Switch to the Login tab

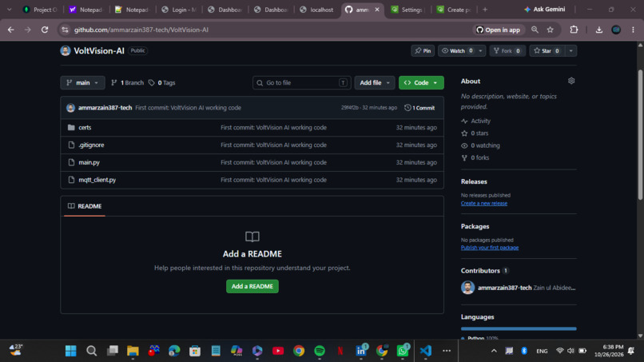[179, 10]
